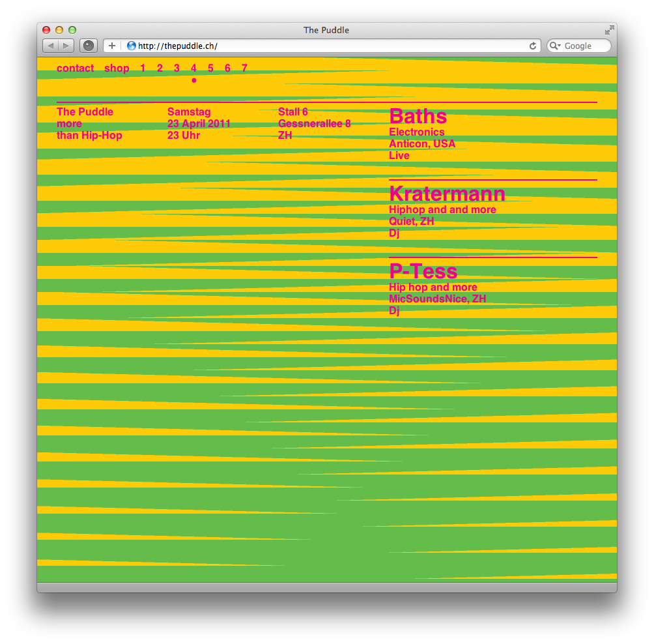
Task: Click the globe site icon in address bar
Action: coord(131,46)
